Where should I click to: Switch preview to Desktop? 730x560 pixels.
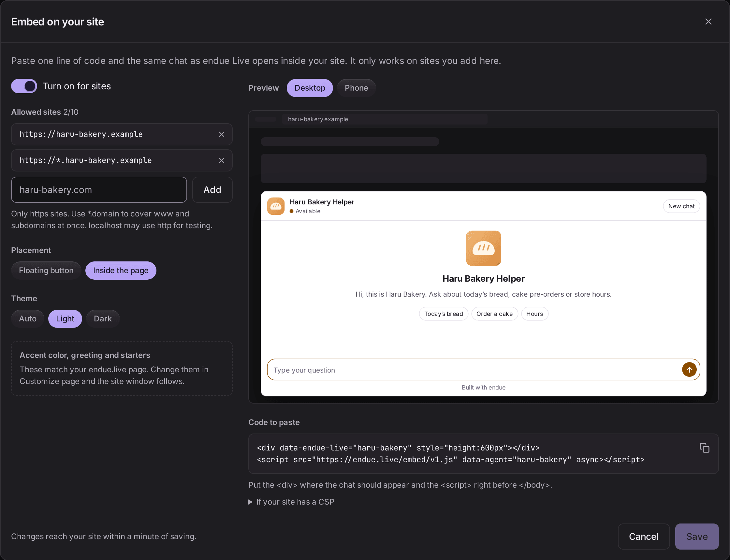(310, 88)
